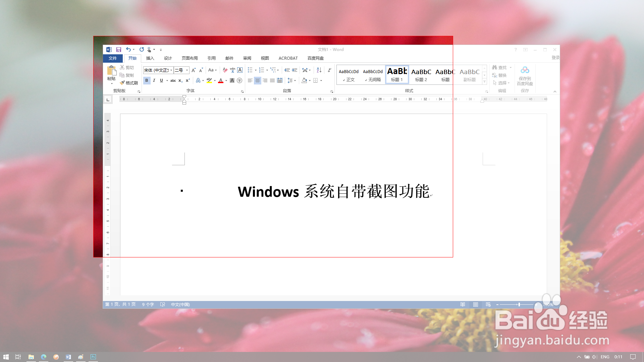Select Print Layout view in status bar

tap(476, 304)
